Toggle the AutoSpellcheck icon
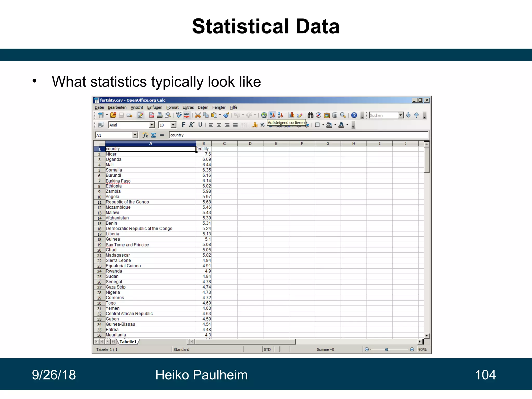Image resolution: width=532 pixels, height=399 pixels. tap(187, 115)
